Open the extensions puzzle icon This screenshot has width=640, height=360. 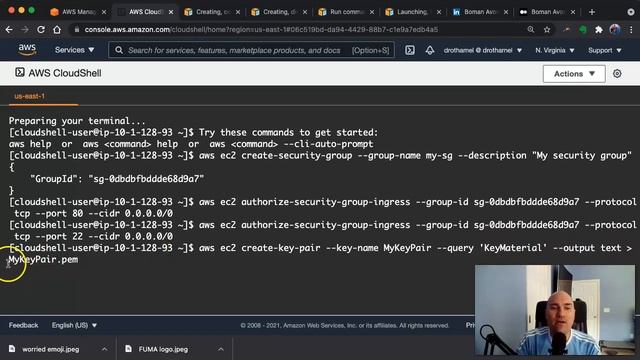[599, 29]
